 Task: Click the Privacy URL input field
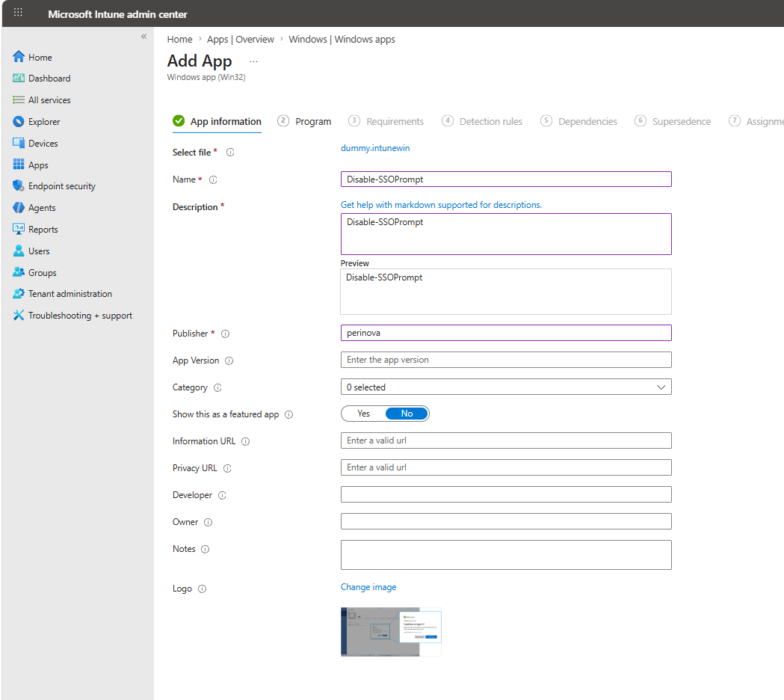pos(506,467)
